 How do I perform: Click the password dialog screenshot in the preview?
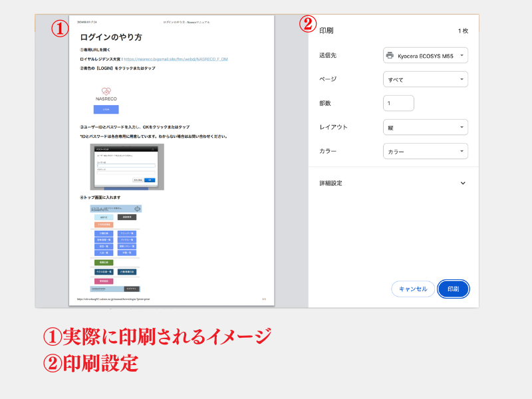127,166
